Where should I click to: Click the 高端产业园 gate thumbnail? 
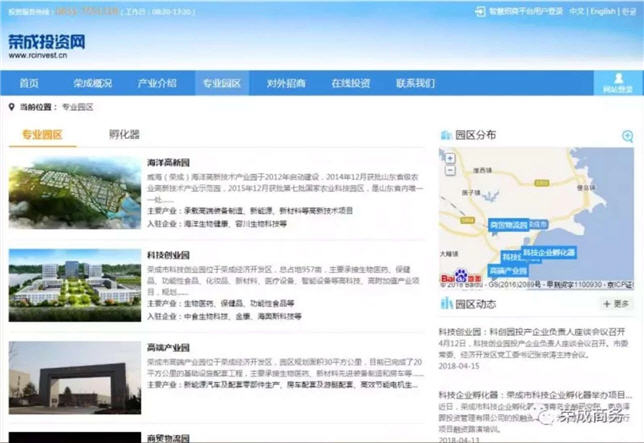pos(75,378)
